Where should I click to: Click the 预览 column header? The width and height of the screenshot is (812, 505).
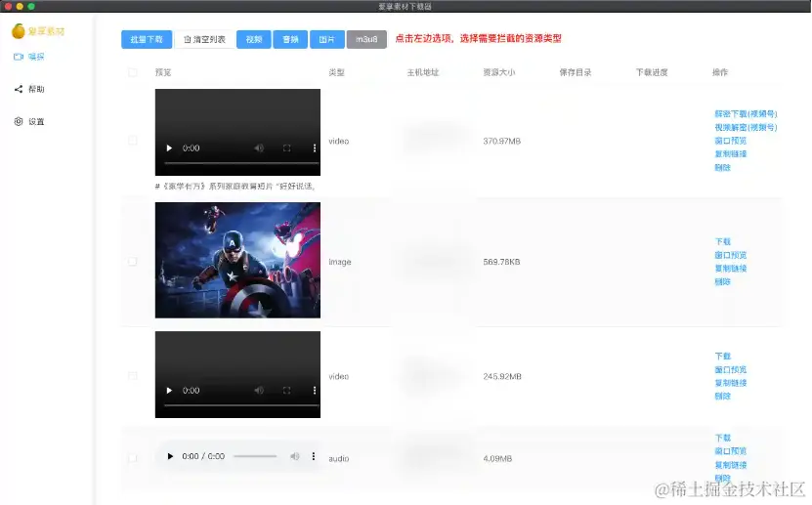tap(163, 72)
